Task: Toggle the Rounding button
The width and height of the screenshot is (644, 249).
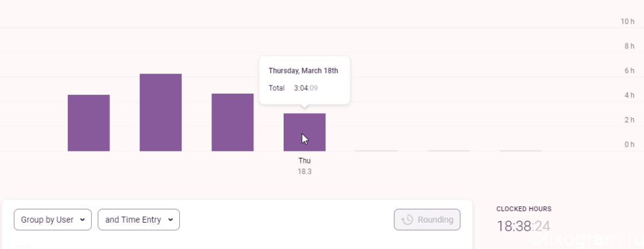Action: tap(427, 220)
